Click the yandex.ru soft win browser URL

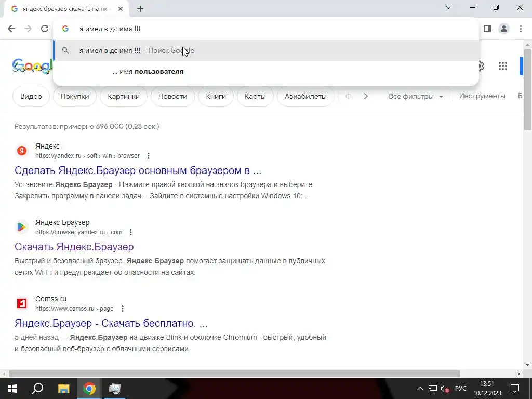[87, 156]
